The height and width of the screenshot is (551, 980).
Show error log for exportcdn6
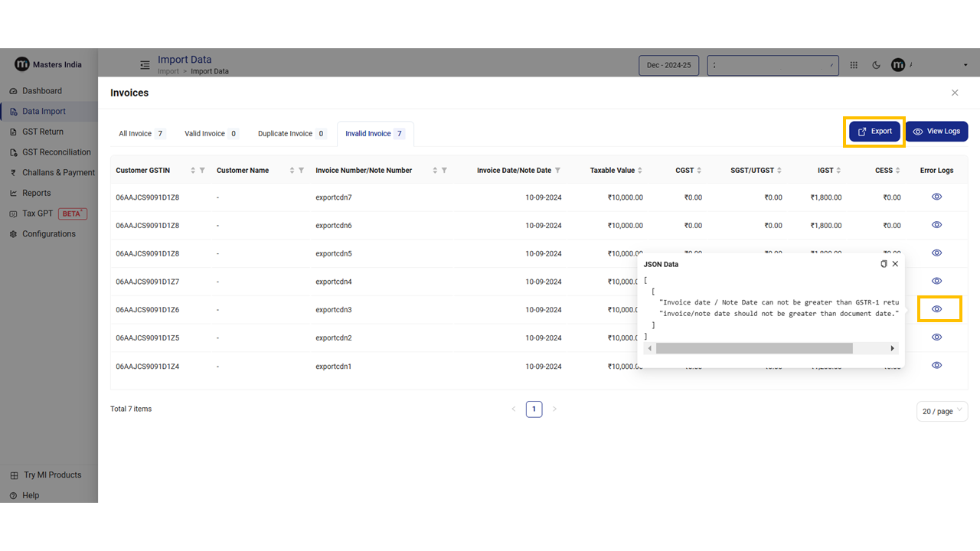click(x=936, y=225)
